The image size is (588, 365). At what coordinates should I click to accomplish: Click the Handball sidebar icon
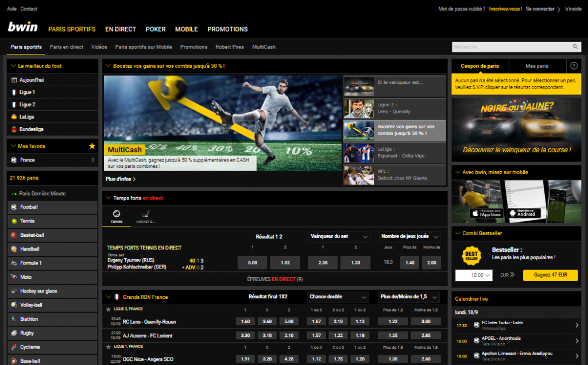tap(14, 249)
